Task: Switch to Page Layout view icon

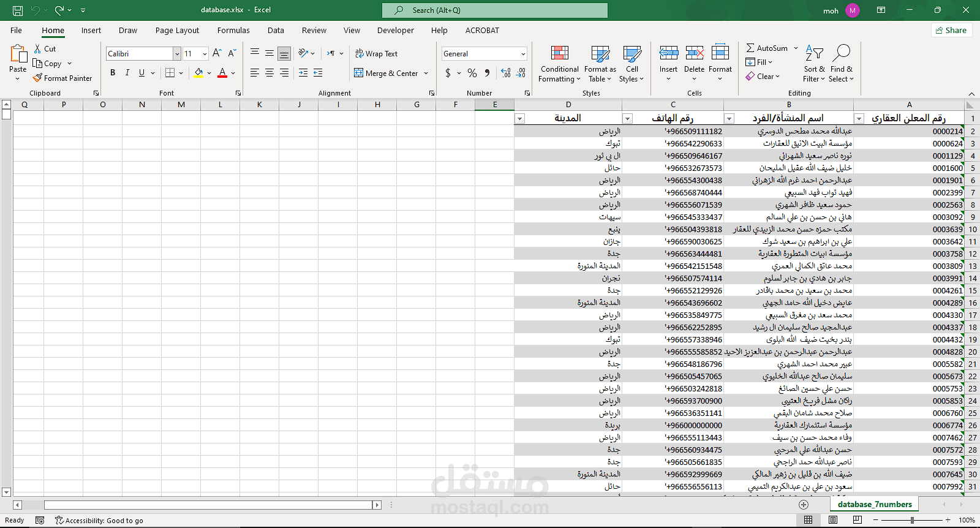Action: (833, 520)
